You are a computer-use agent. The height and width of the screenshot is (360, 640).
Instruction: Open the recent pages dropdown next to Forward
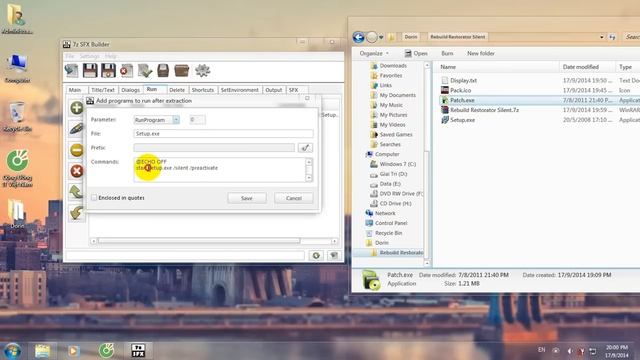coord(381,37)
